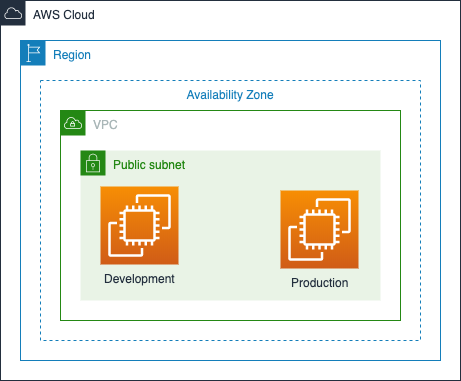Select the Public subnet padlock icon
This screenshot has height=381, width=461.
coord(93,163)
